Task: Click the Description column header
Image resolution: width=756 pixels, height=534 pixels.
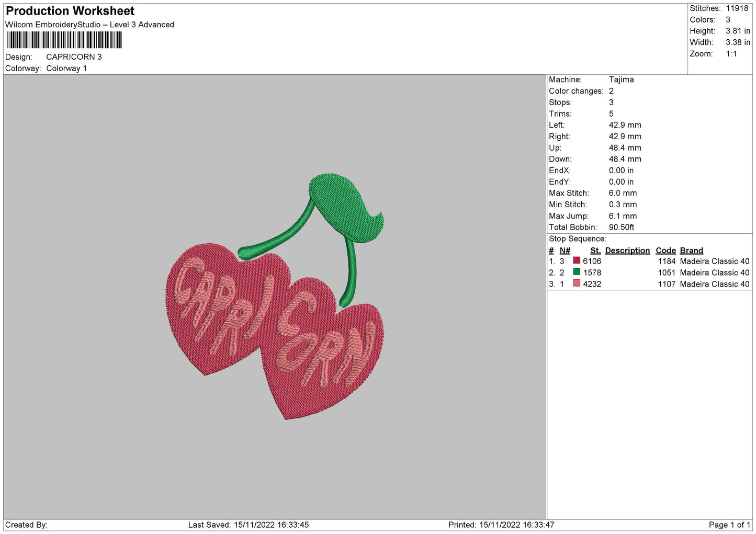Action: tap(627, 251)
